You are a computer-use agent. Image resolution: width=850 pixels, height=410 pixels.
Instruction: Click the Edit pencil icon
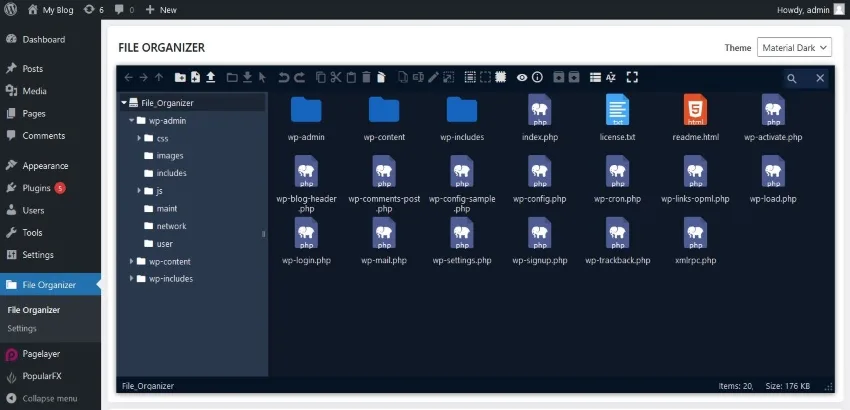[x=433, y=78]
